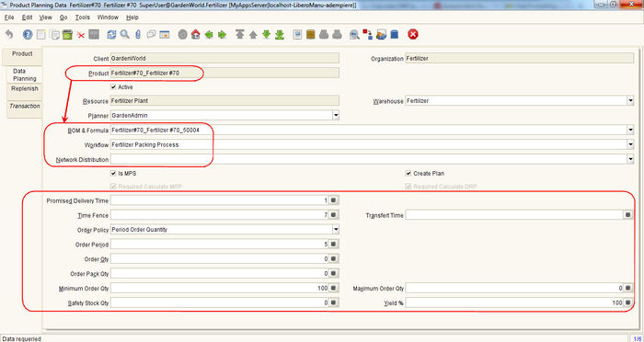Open calculator for Promised Delivery Time
644x342 pixels.
tap(334, 200)
